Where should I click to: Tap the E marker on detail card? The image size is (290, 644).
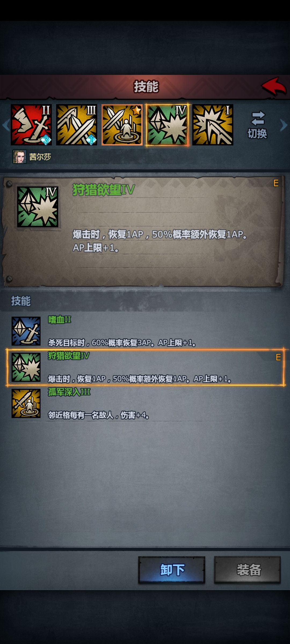tap(276, 183)
